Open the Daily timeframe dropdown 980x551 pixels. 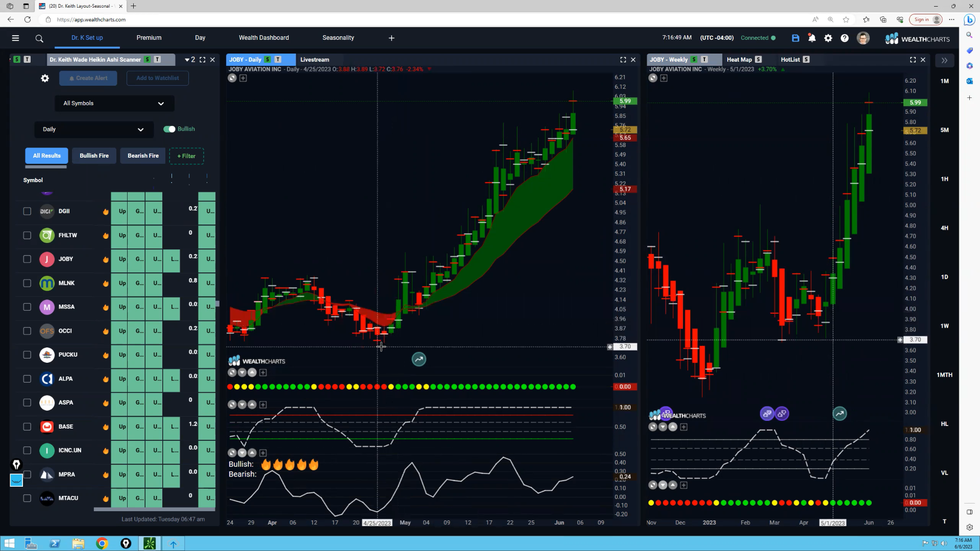(94, 130)
